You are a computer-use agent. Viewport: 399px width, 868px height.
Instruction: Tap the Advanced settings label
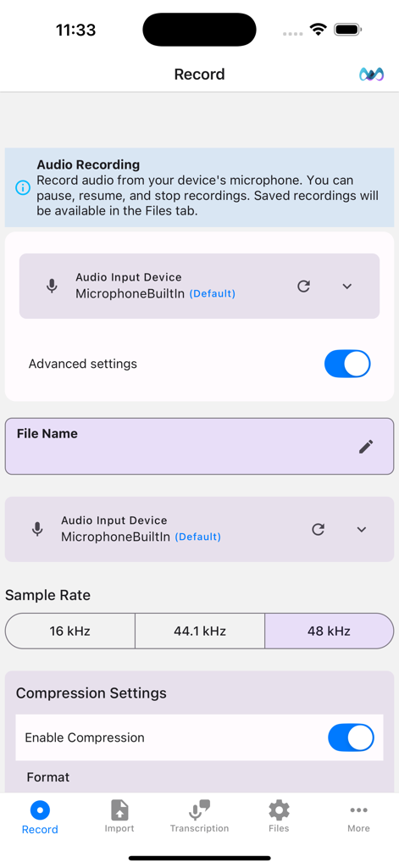[x=83, y=364]
